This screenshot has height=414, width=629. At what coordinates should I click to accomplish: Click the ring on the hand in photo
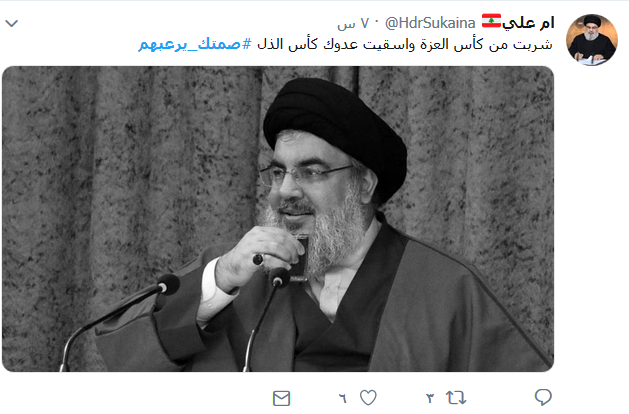pyautogui.click(x=258, y=260)
